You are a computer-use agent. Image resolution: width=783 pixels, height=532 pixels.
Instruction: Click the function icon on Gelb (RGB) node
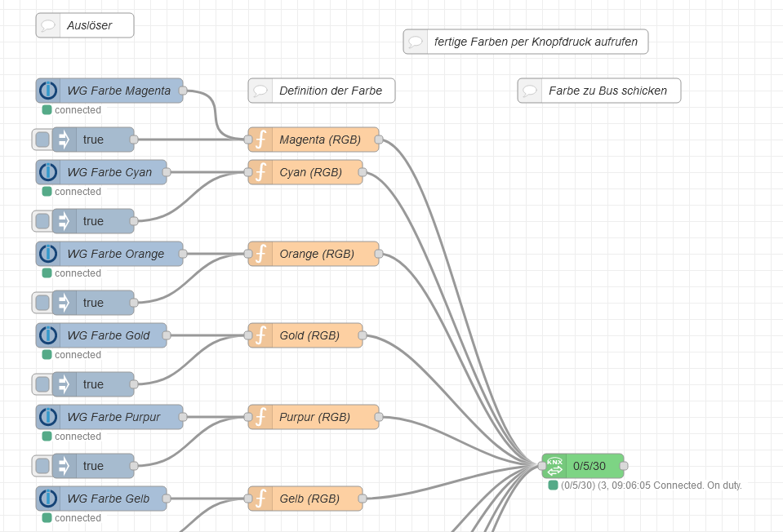click(260, 499)
